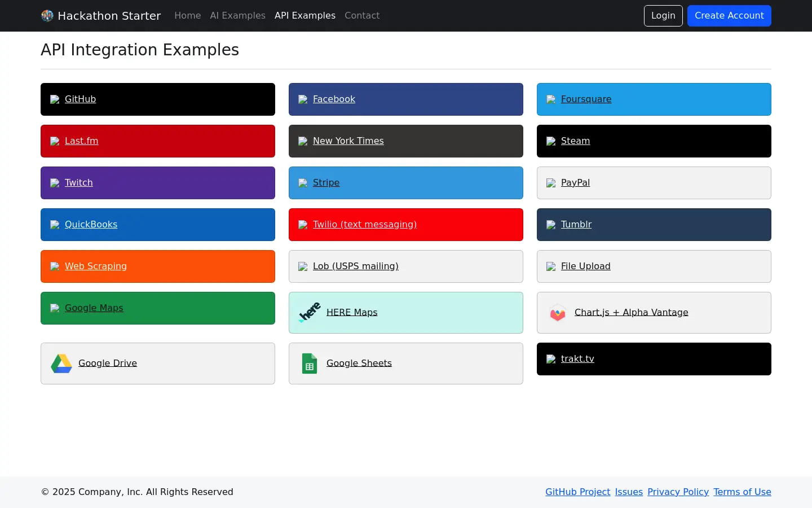812x508 pixels.
Task: Click the Lob card's image icon
Action: pyautogui.click(x=303, y=266)
